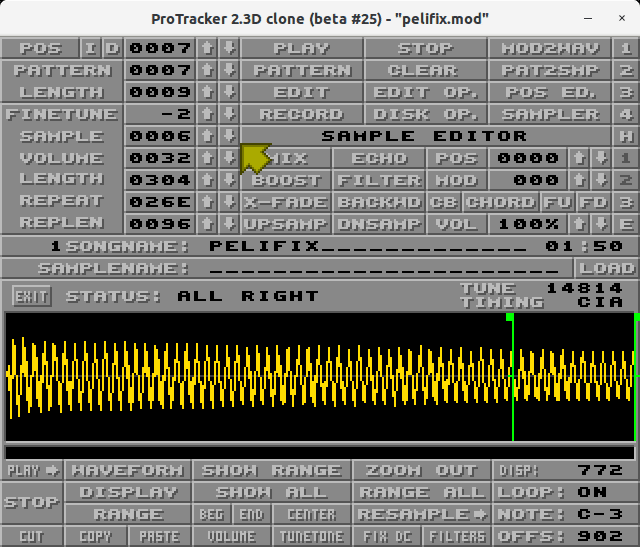This screenshot has width=640, height=547.
Task: Click ZOOM OUT on the waveform
Action: click(421, 470)
